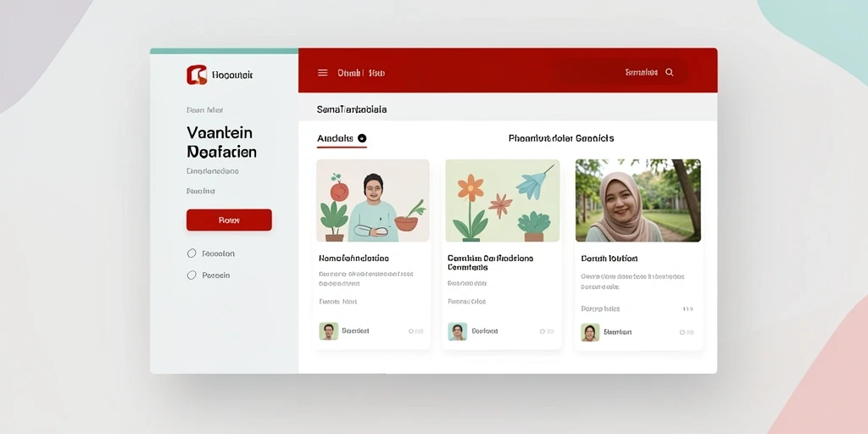This screenshot has width=868, height=434.
Task: Click the author name in the hijab photo card
Action: (x=618, y=332)
